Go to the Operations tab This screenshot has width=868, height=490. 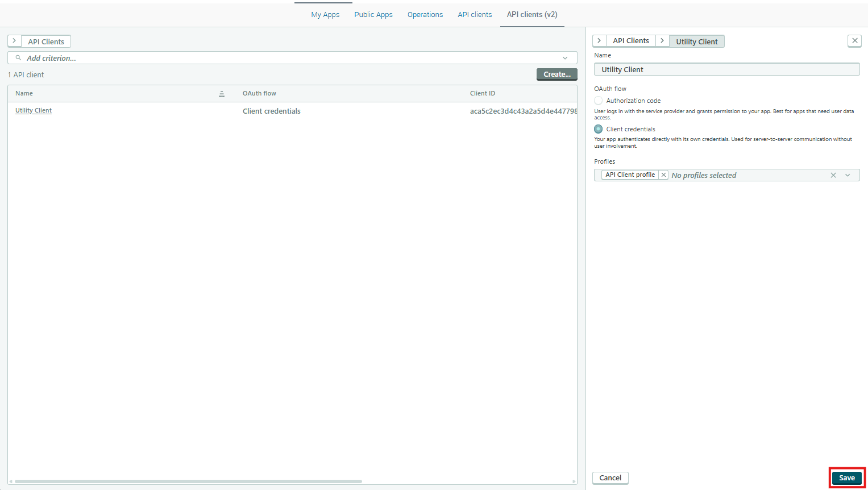pyautogui.click(x=425, y=15)
